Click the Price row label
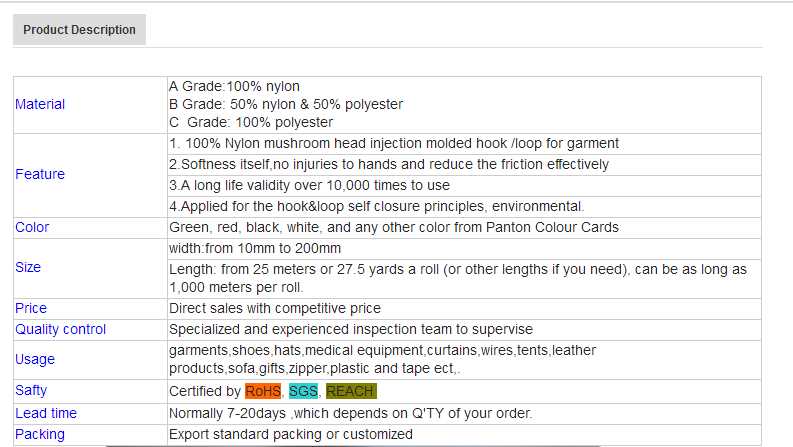This screenshot has height=447, width=793. (x=31, y=308)
